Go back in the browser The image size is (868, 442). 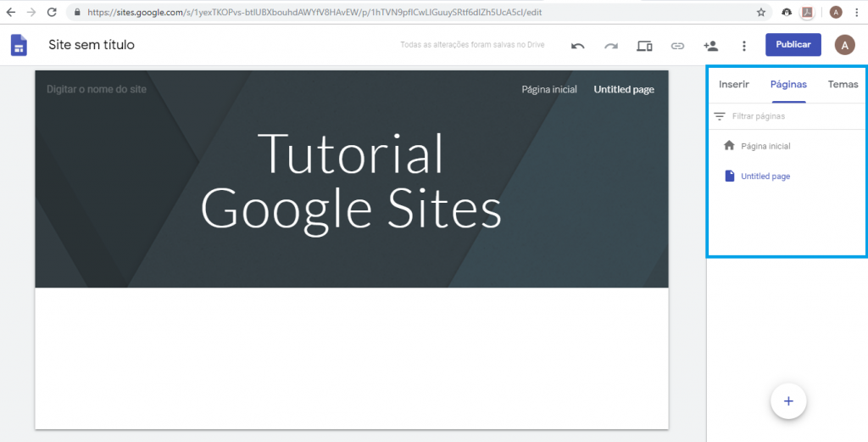[x=10, y=12]
